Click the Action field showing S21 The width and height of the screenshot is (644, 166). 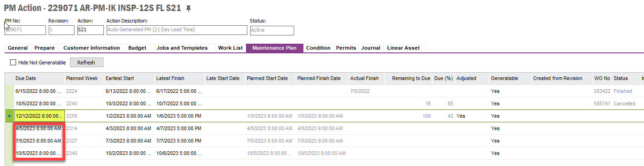pyautogui.click(x=90, y=30)
